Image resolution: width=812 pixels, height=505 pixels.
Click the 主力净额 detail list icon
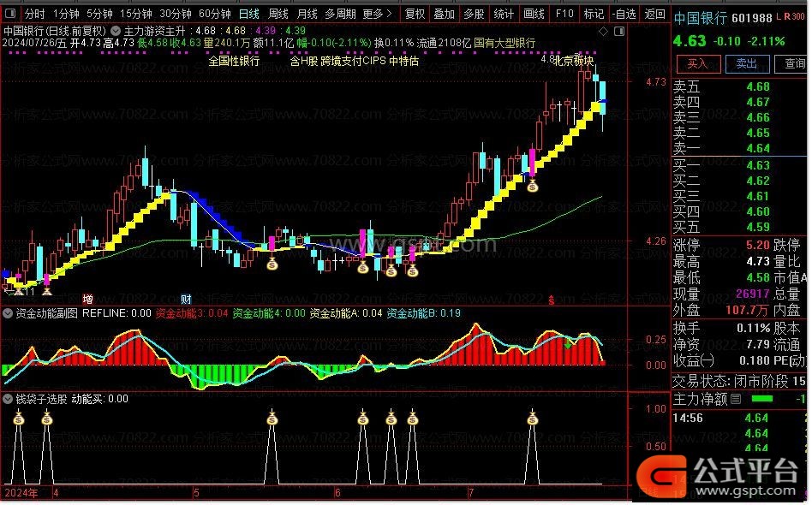(736, 399)
